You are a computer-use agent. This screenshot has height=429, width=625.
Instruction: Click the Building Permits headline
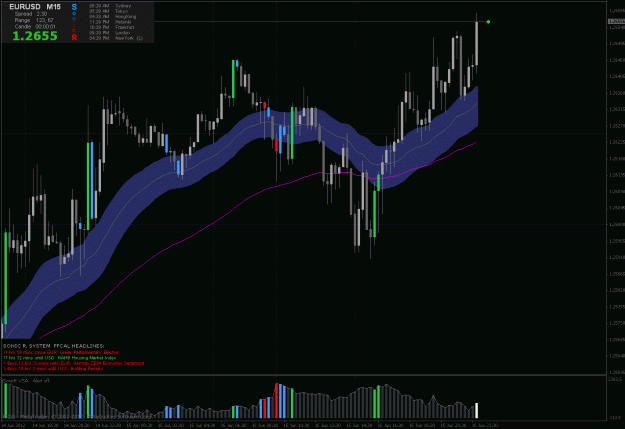[53, 369]
